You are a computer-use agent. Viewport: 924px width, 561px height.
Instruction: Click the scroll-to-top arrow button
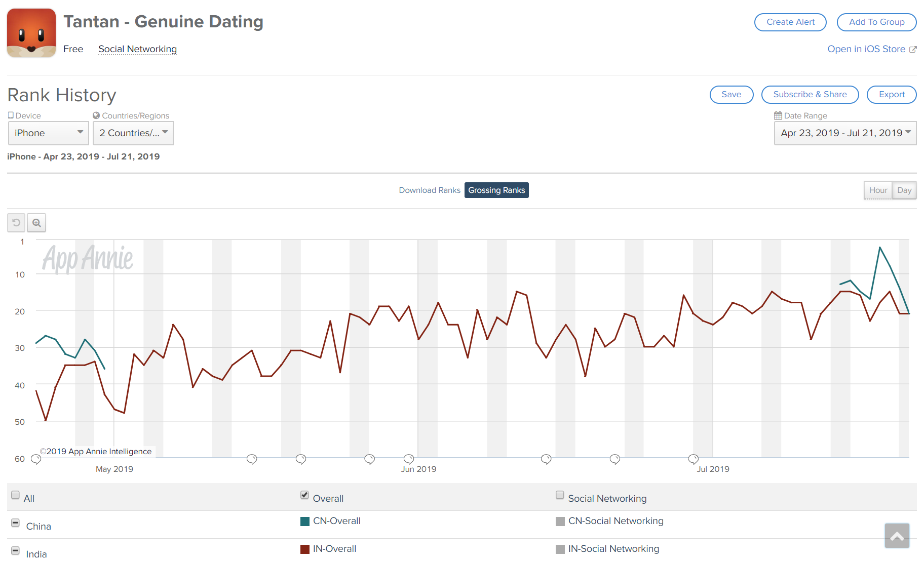[x=897, y=536]
